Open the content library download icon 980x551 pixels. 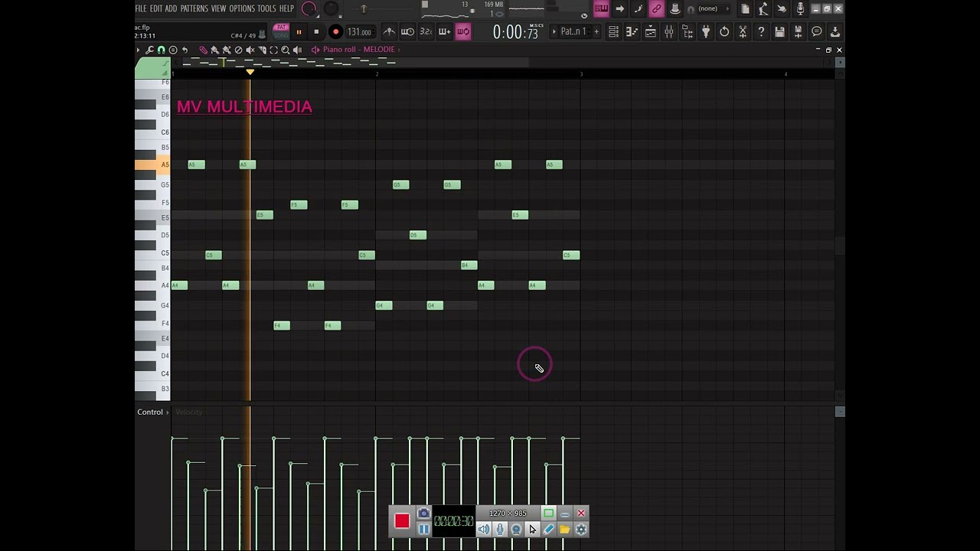835,31
